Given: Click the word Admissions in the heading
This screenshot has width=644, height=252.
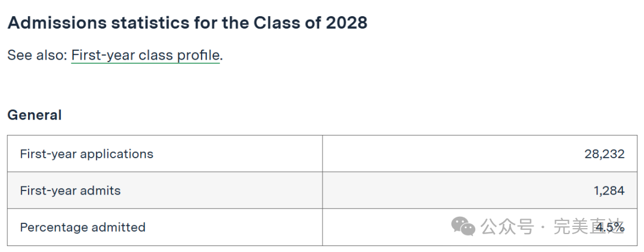Looking at the screenshot, I should [57, 23].
